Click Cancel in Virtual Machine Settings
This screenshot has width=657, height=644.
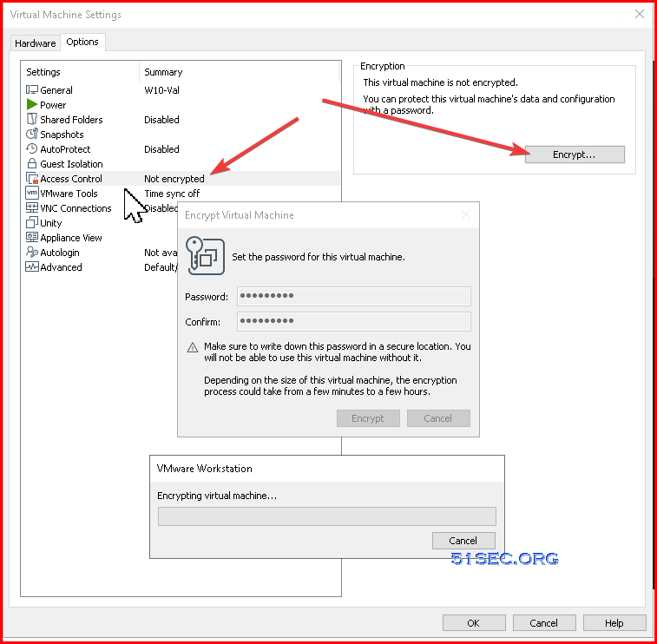(544, 623)
